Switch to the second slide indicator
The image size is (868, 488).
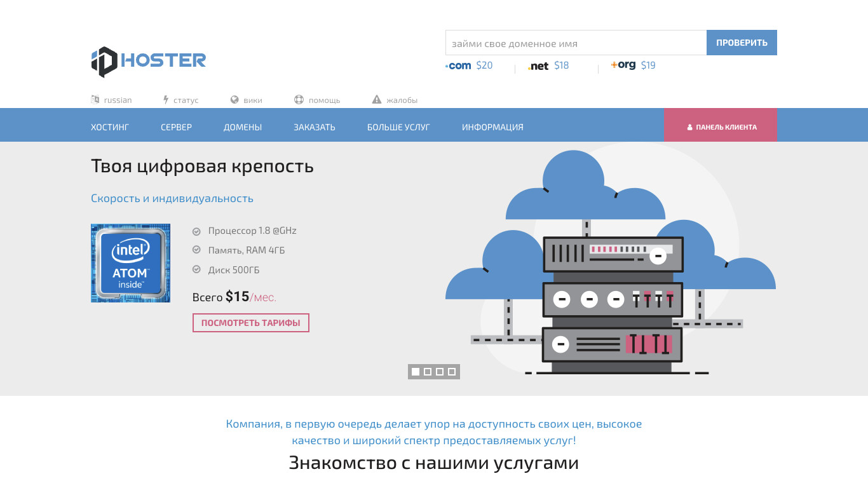click(428, 372)
